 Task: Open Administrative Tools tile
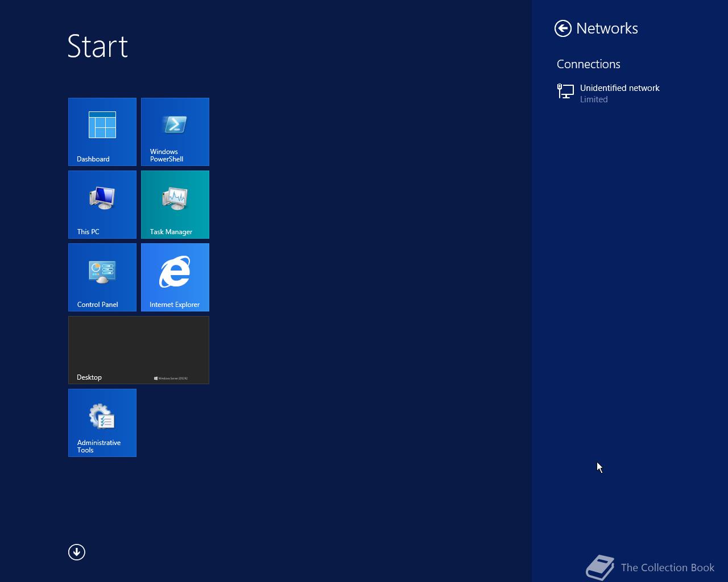tap(102, 423)
